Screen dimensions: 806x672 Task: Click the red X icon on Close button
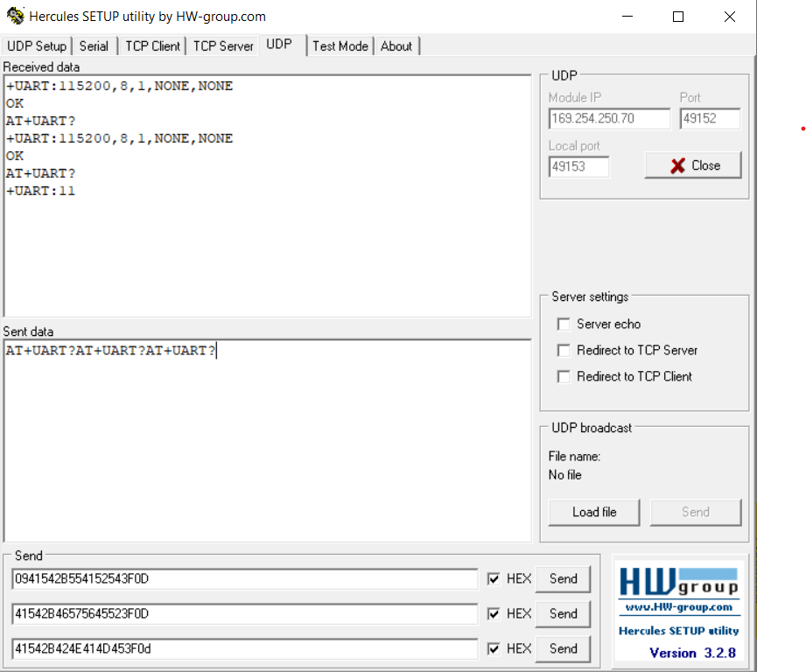pos(676,166)
